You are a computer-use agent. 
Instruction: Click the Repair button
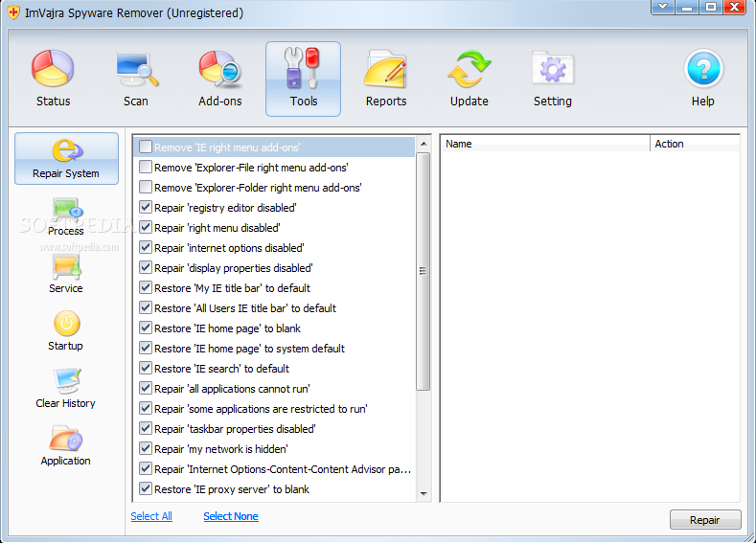click(x=705, y=520)
